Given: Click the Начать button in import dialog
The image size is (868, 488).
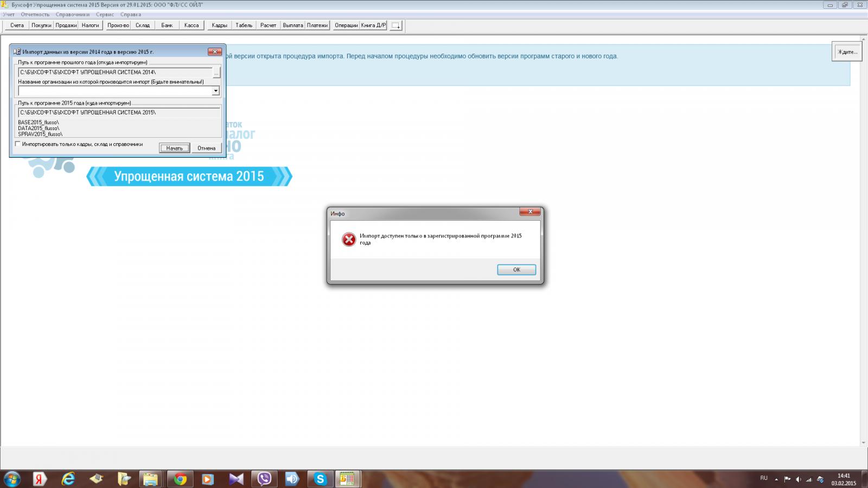Looking at the screenshot, I should [174, 148].
